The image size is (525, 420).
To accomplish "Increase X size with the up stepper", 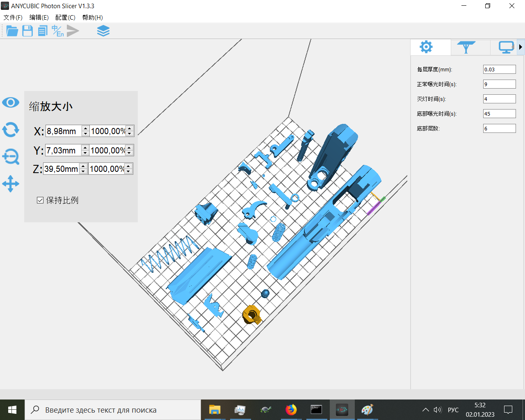I will 85,128.
